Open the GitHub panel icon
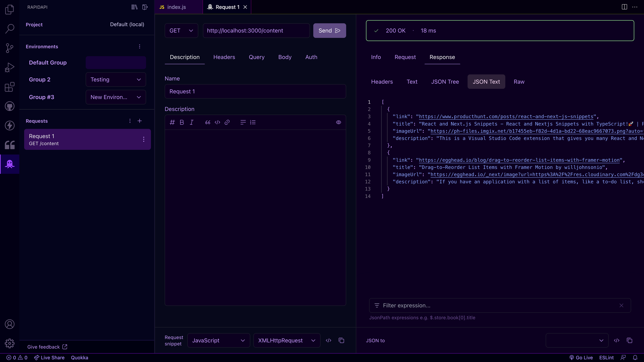This screenshot has width=644, height=362. (10, 106)
